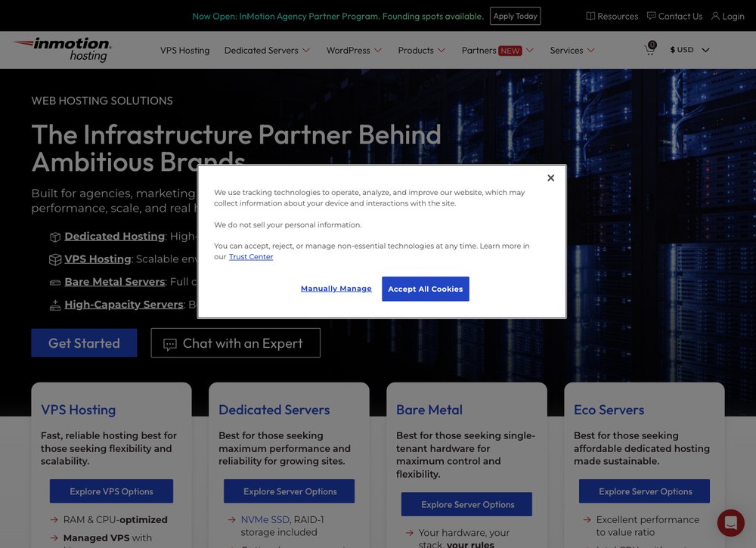756x548 pixels.
Task: Click arrow bullet beside RAM & CPU-optimized
Action: (54, 519)
